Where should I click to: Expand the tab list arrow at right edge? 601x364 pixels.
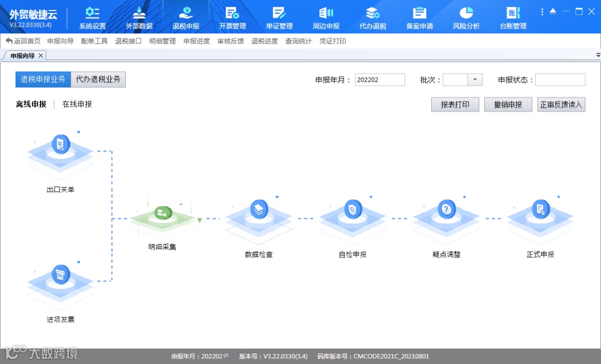pyautogui.click(x=598, y=56)
